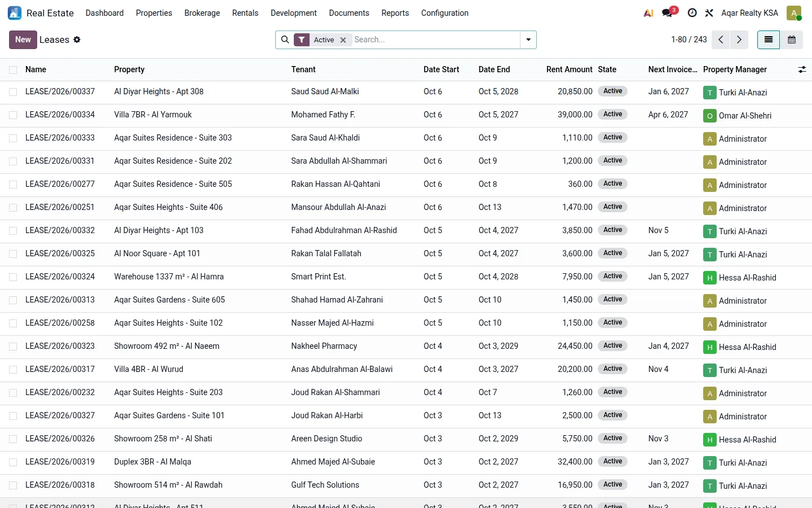
Task: Go to the next page of leases
Action: pyautogui.click(x=739, y=40)
